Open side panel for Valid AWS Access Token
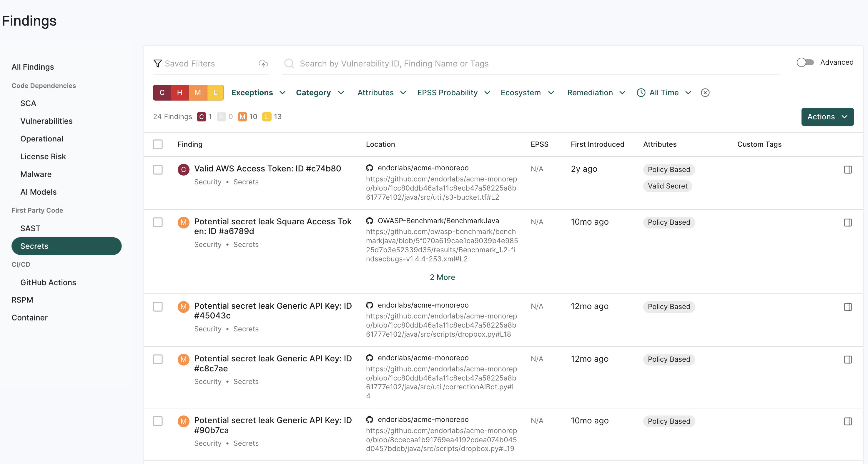 tap(848, 169)
